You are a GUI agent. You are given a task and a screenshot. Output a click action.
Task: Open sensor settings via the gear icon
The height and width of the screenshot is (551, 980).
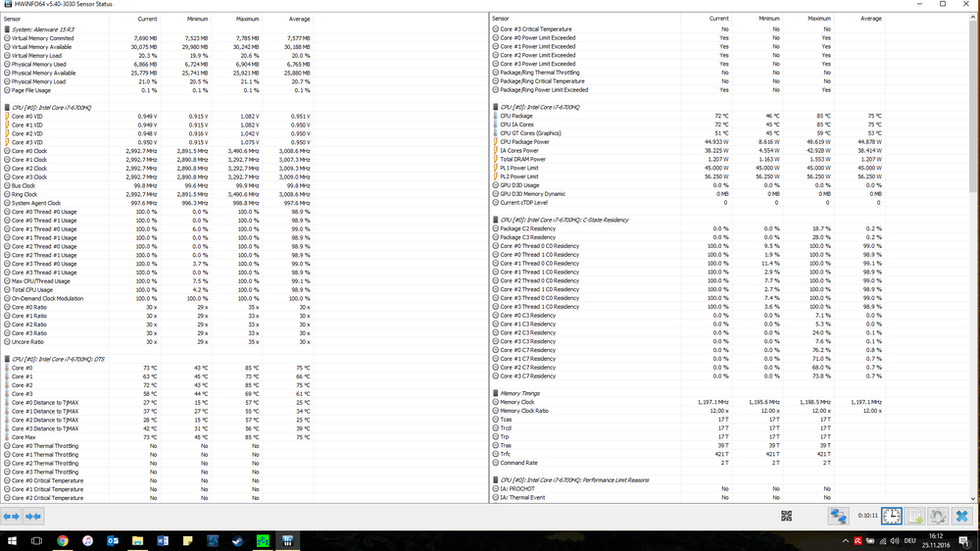[x=938, y=516]
